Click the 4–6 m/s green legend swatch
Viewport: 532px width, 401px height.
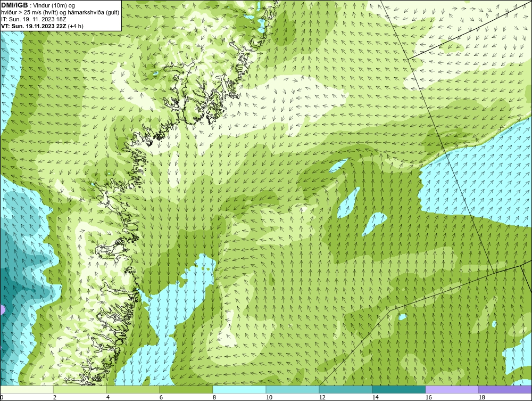pyautogui.click(x=133, y=389)
